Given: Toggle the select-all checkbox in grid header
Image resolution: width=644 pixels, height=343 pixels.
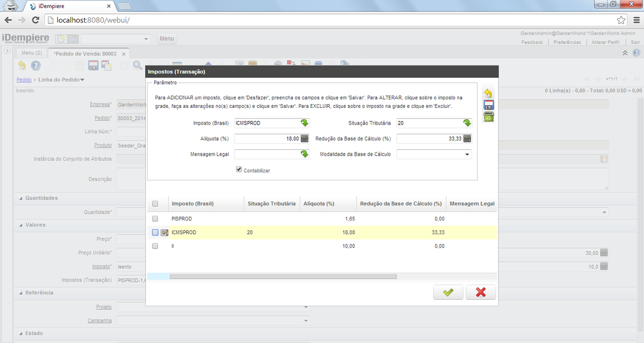Looking at the screenshot, I should click(155, 204).
